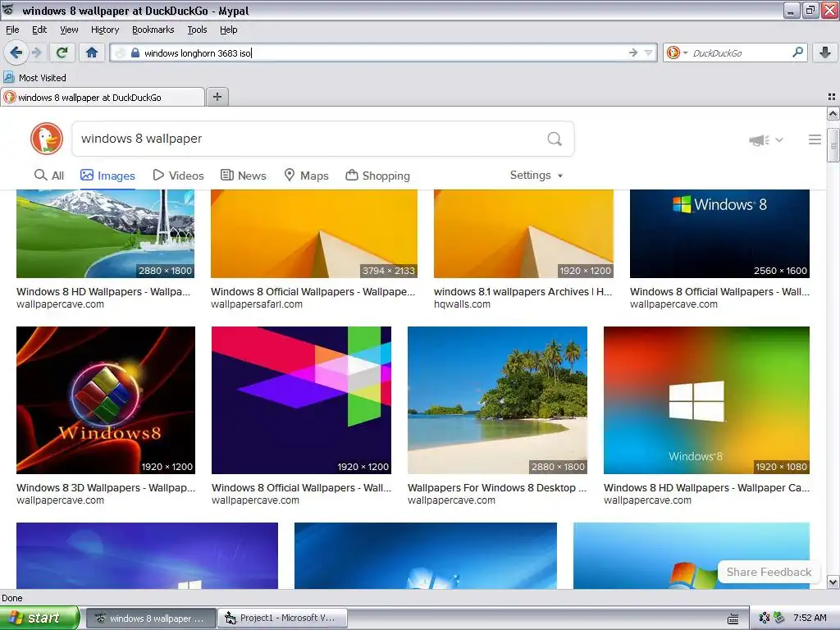
Task: Click the scrollbar up arrow
Action: click(x=833, y=113)
